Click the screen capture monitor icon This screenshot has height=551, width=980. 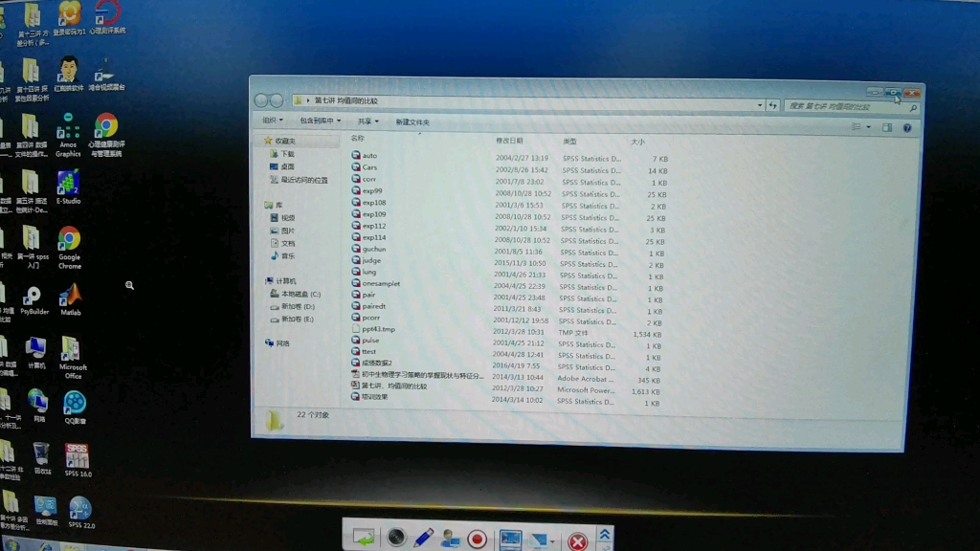click(511, 538)
